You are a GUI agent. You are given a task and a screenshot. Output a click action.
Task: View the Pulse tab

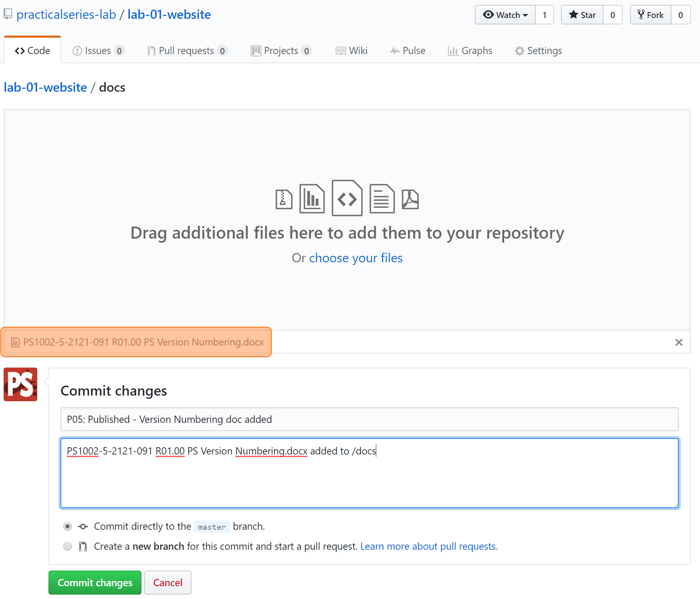[x=408, y=50]
